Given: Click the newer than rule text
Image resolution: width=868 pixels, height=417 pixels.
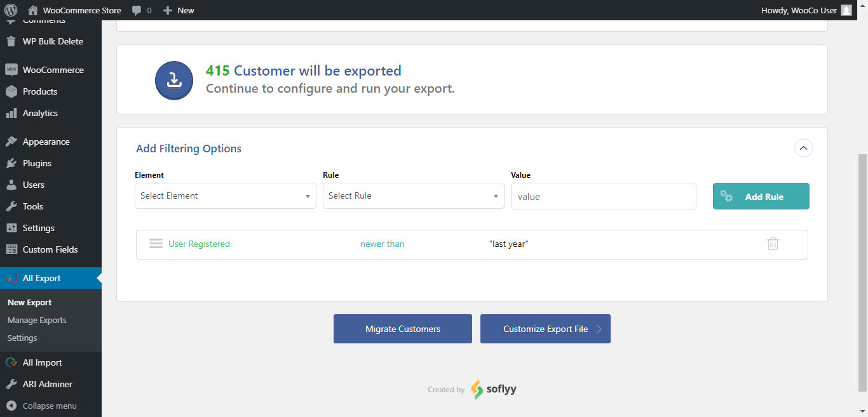Looking at the screenshot, I should [x=382, y=244].
